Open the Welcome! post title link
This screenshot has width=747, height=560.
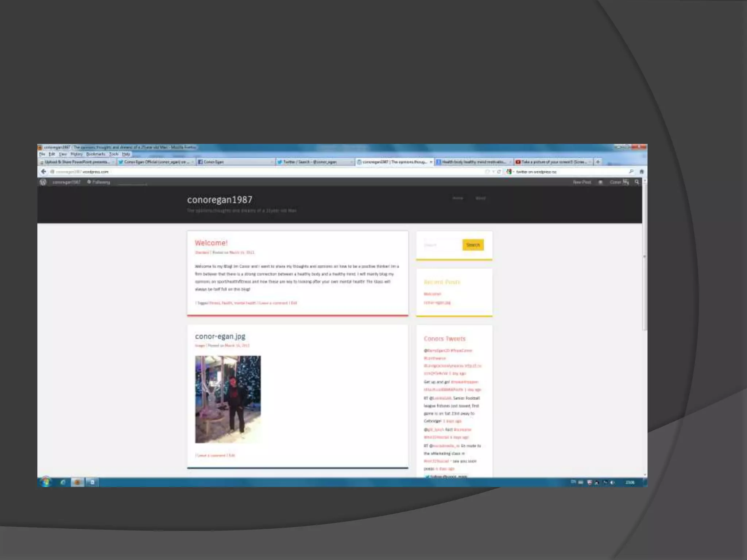[x=211, y=243]
